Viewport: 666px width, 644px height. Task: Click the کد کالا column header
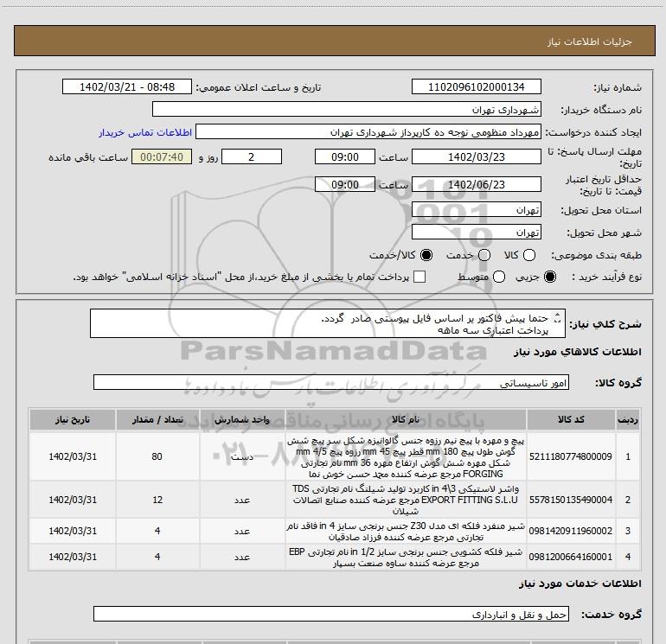point(571,420)
